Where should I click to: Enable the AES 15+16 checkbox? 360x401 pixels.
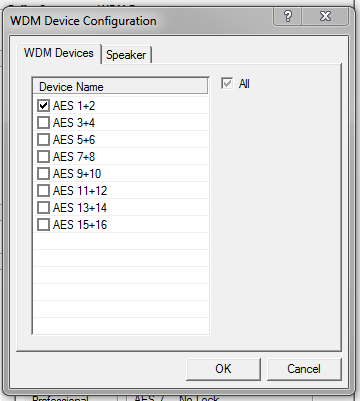point(43,225)
